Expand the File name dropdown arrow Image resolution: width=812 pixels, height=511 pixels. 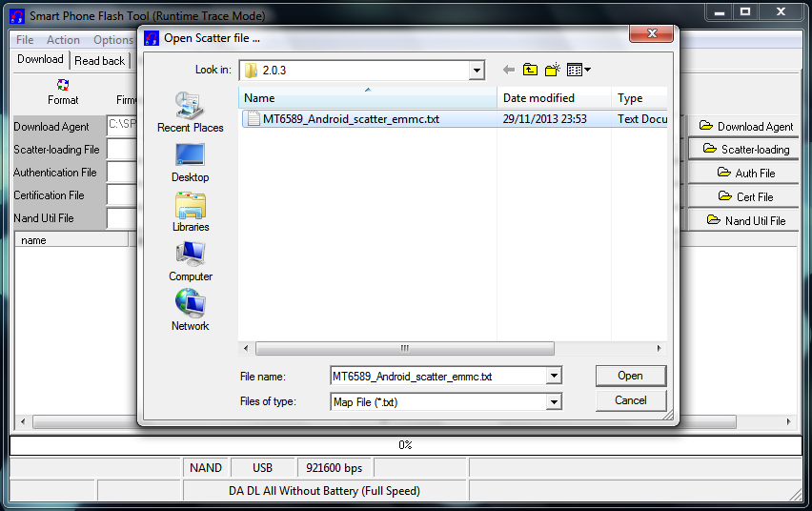click(554, 376)
